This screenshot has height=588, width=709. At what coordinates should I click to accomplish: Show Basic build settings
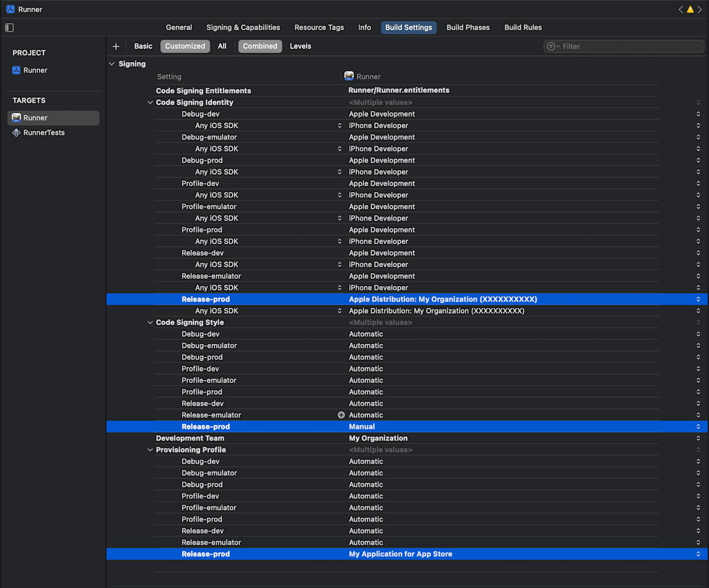pyautogui.click(x=143, y=46)
